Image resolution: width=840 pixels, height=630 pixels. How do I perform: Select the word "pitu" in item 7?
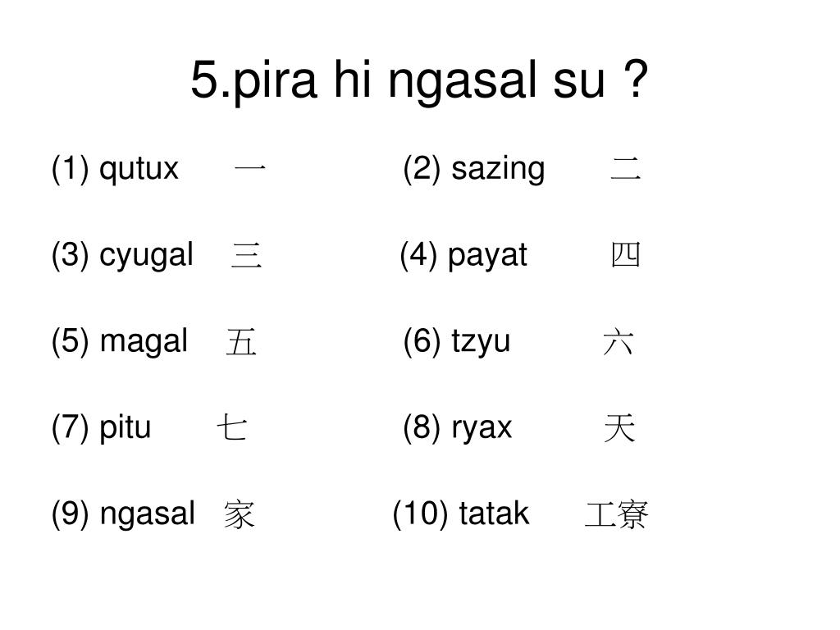(126, 427)
